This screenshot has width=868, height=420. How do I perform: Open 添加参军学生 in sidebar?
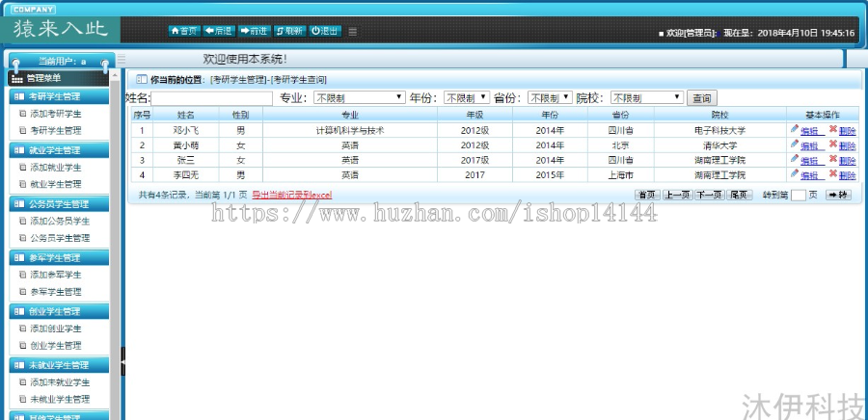pos(56,275)
